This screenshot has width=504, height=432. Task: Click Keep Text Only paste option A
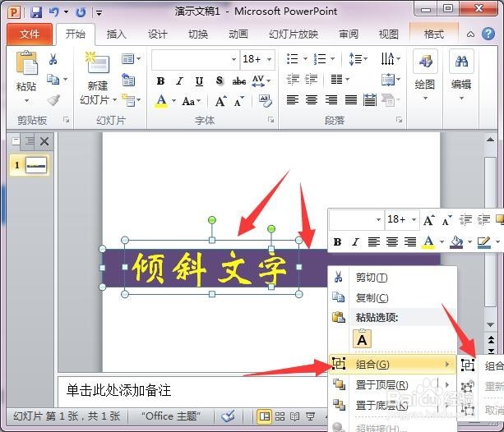(x=362, y=339)
